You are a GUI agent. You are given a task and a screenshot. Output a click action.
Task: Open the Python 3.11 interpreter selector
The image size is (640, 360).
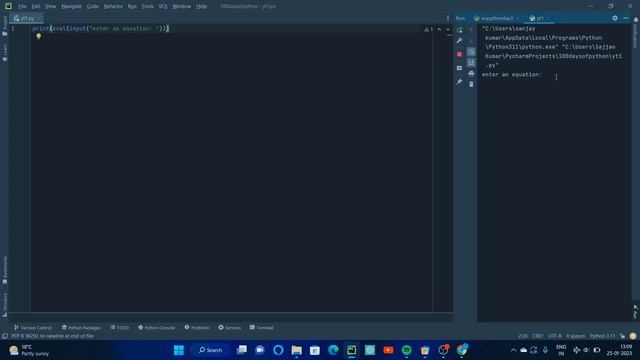(x=602, y=336)
